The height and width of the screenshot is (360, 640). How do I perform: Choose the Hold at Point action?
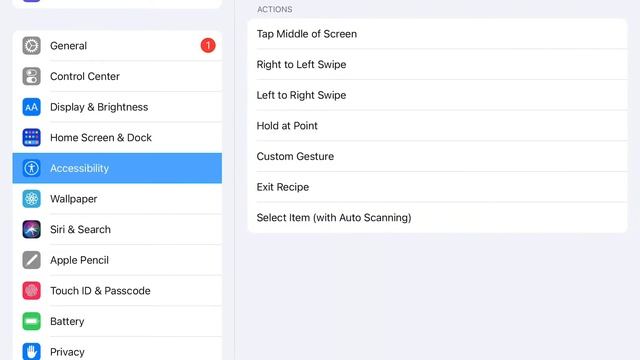click(437, 126)
